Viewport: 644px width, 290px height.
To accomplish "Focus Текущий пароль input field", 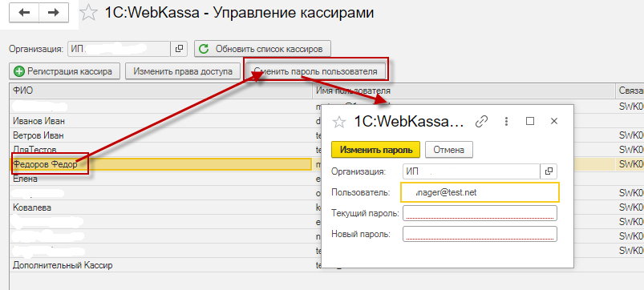I will [x=480, y=213].
